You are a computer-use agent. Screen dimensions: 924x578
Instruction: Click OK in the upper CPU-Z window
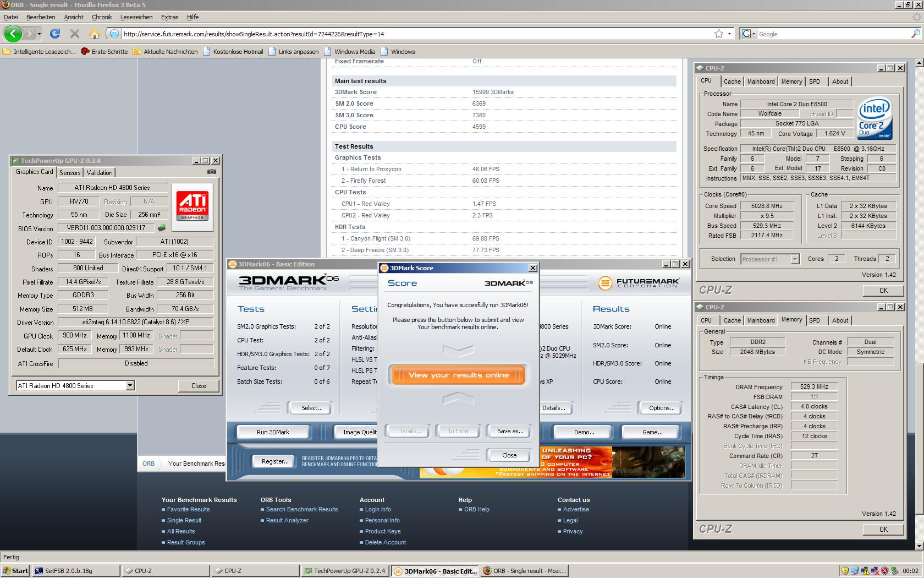(883, 291)
